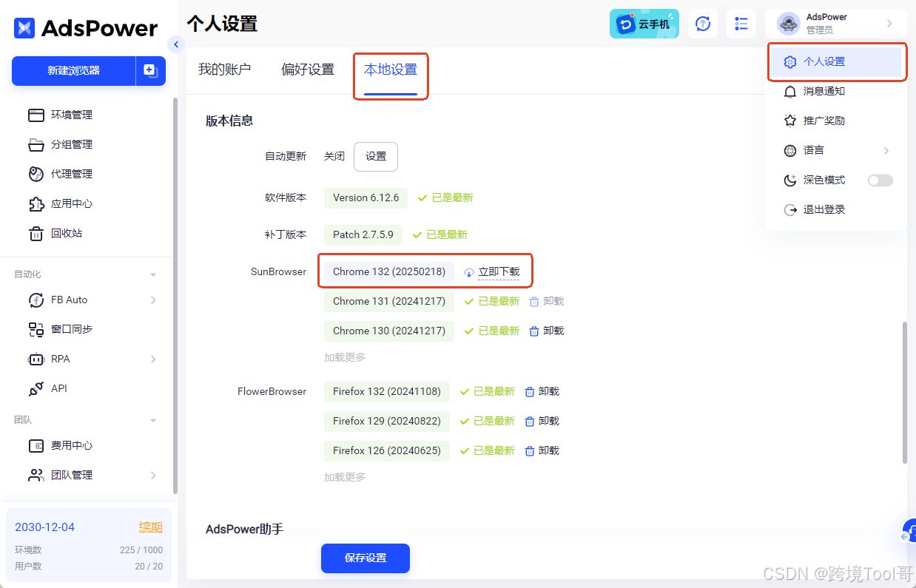Expand 语言 submenu

pyautogui.click(x=886, y=151)
